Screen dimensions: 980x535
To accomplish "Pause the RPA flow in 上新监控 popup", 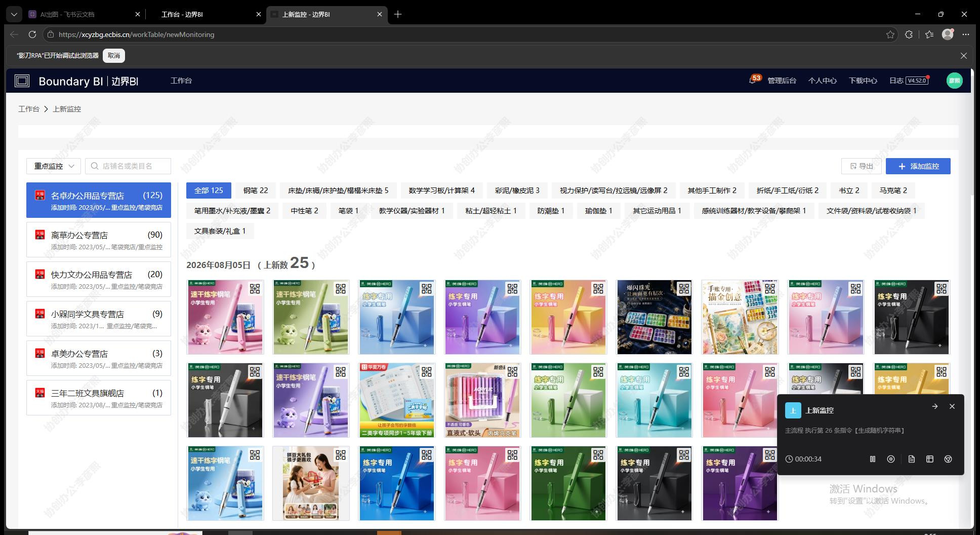I will (873, 459).
